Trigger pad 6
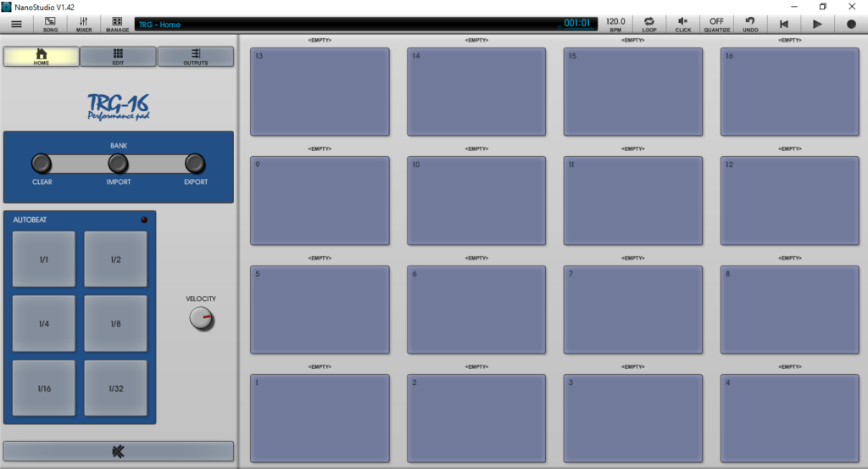 pyautogui.click(x=476, y=310)
